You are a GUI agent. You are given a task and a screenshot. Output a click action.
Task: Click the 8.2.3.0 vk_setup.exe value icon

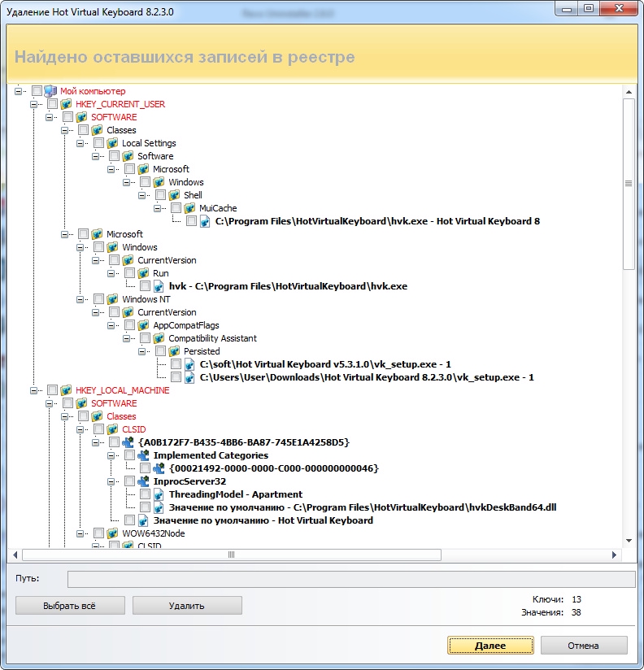tap(189, 377)
